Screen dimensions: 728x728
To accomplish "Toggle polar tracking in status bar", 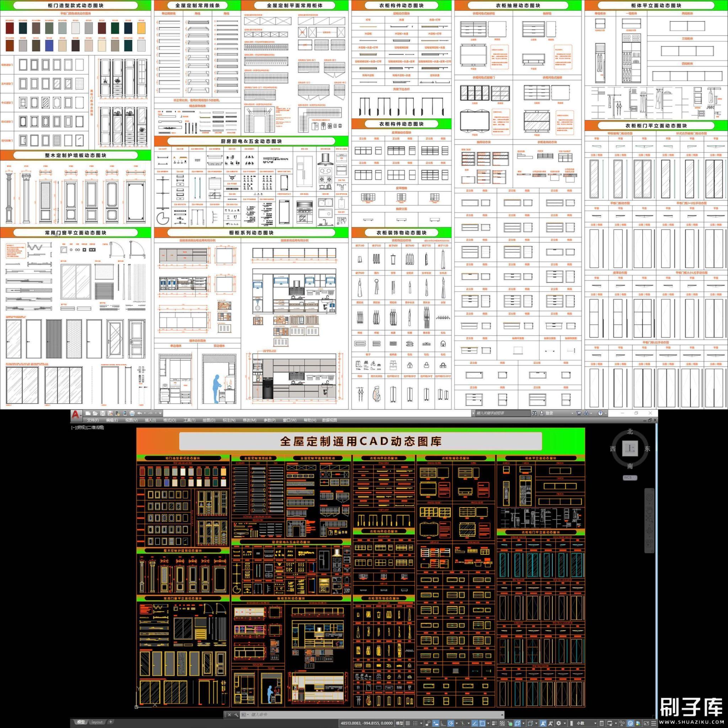I will point(450,723).
